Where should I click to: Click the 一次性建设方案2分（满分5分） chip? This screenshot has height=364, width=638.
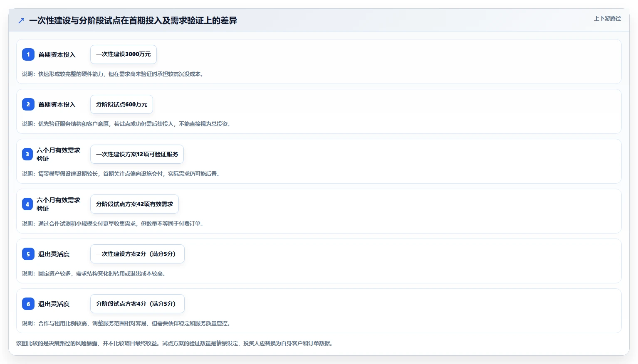tap(137, 254)
